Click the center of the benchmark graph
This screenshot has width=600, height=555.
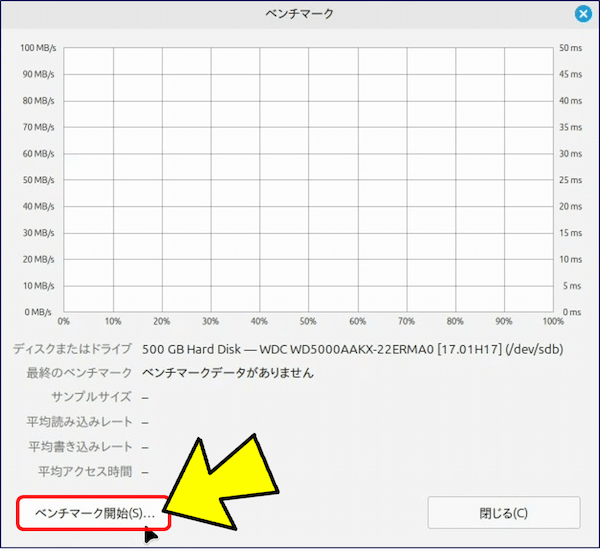[x=308, y=180]
